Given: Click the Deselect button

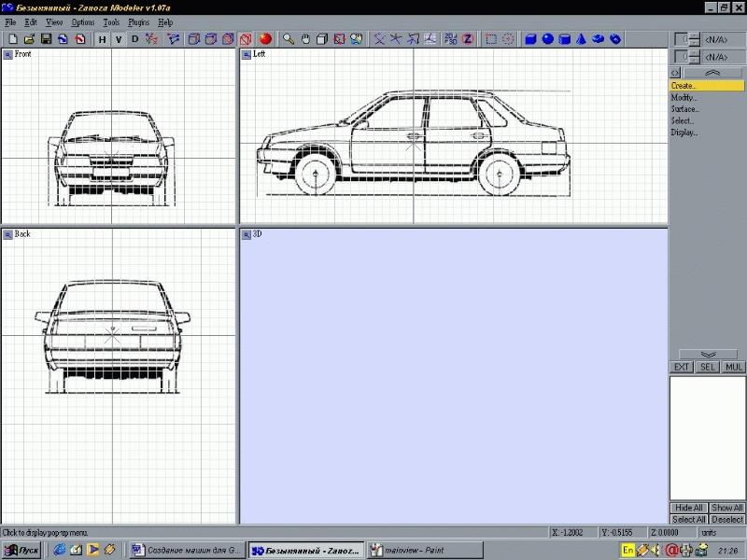Looking at the screenshot, I should (727, 520).
